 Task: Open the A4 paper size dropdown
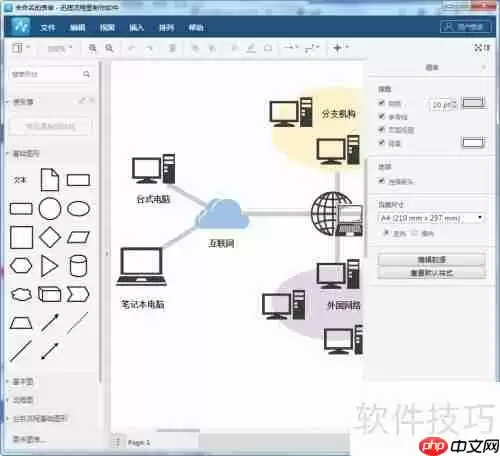point(432,218)
